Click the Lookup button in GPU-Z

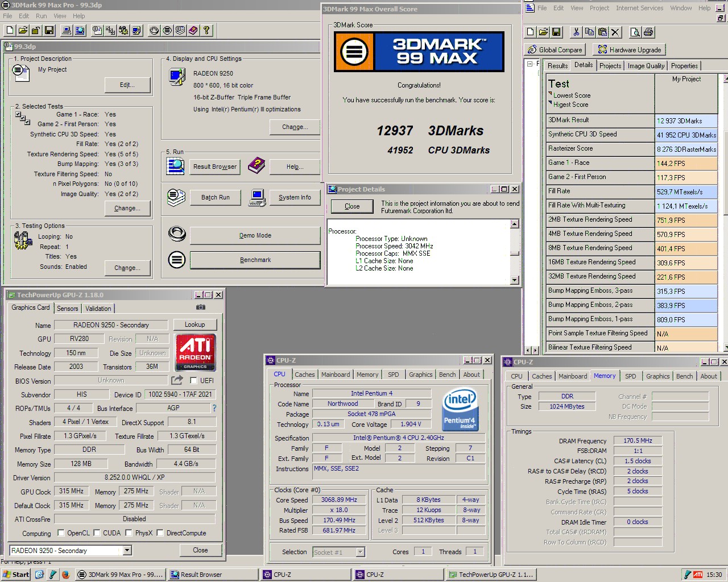[x=195, y=325]
